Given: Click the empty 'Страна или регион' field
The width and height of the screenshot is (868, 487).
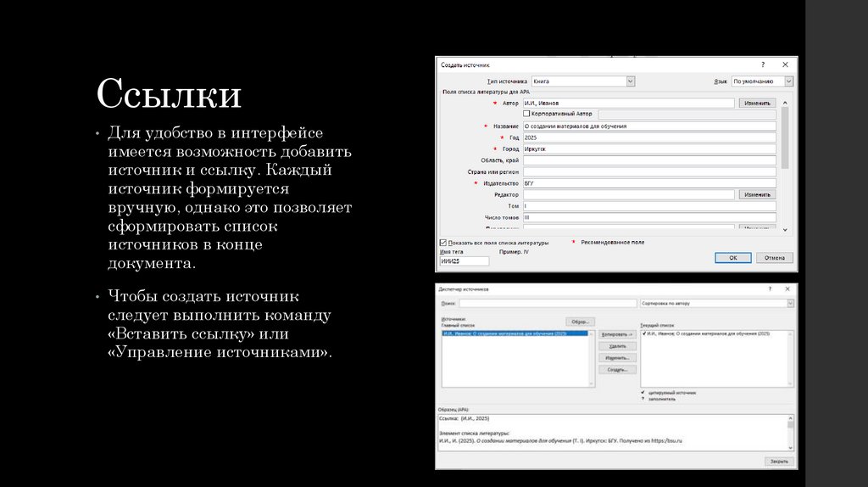Looking at the screenshot, I should pos(649,171).
